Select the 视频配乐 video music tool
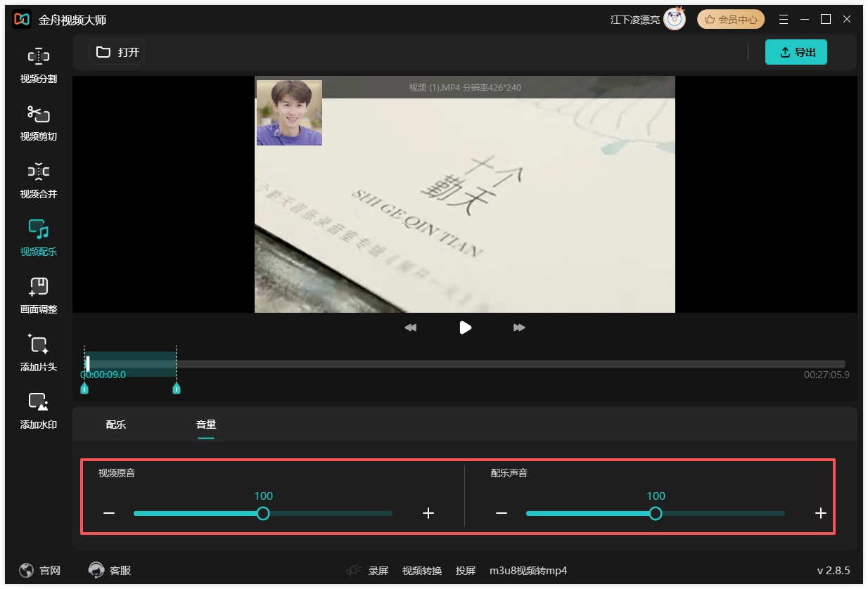868x589 pixels. coord(39,238)
